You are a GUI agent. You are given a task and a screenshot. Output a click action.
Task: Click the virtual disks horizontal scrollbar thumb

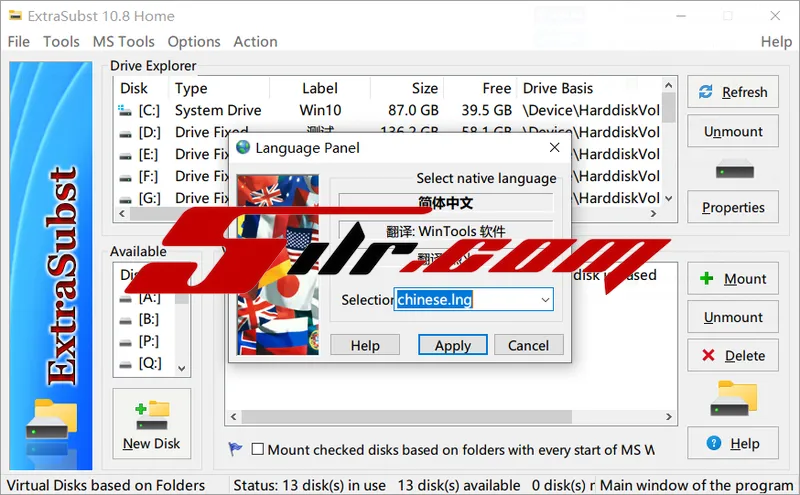407,417
